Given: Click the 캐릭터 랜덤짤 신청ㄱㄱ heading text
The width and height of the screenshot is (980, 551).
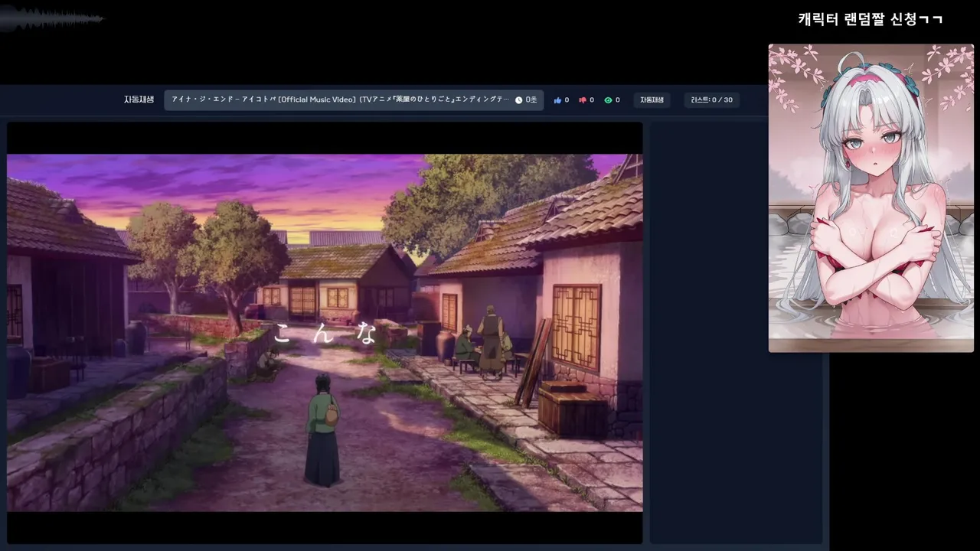Looking at the screenshot, I should [871, 19].
